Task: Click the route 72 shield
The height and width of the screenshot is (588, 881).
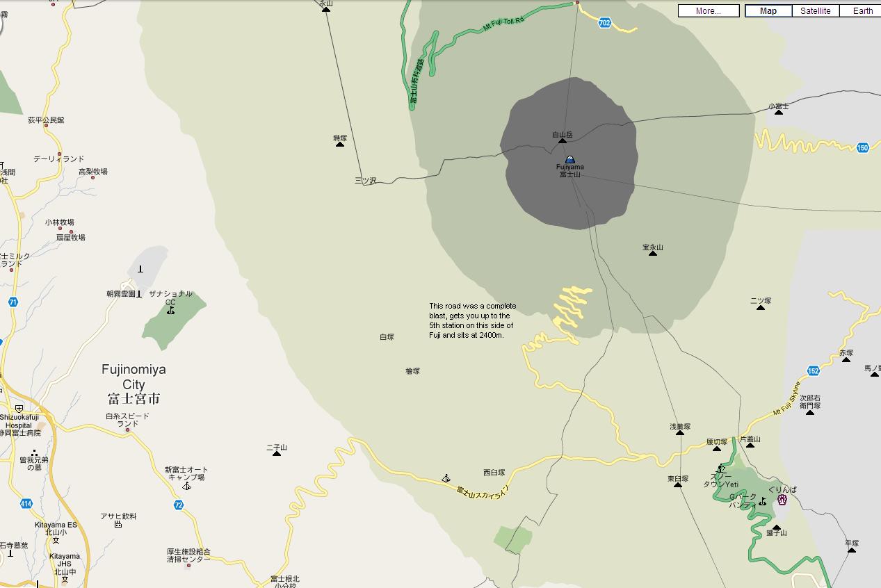Action: click(x=179, y=505)
